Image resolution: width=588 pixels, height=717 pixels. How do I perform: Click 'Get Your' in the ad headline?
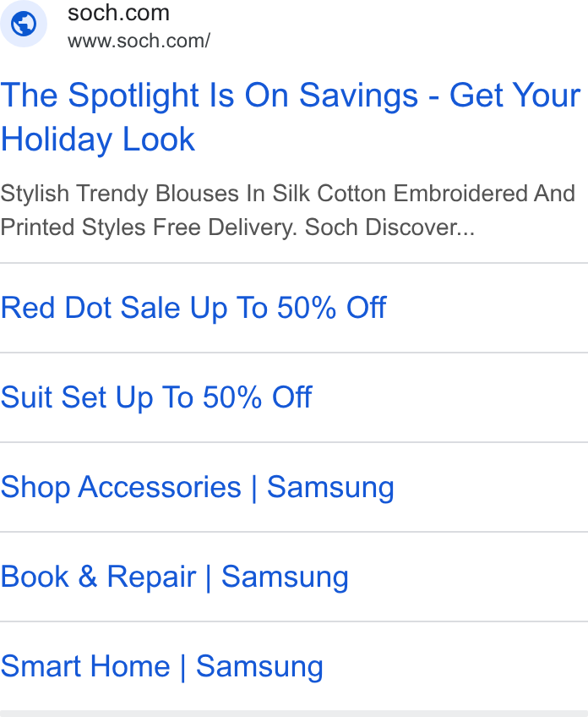click(514, 96)
